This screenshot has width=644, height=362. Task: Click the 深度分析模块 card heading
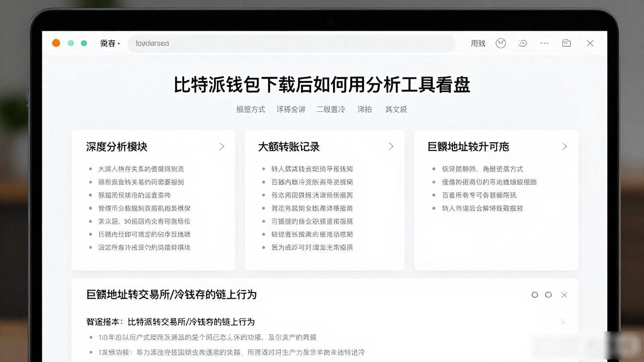(x=117, y=147)
